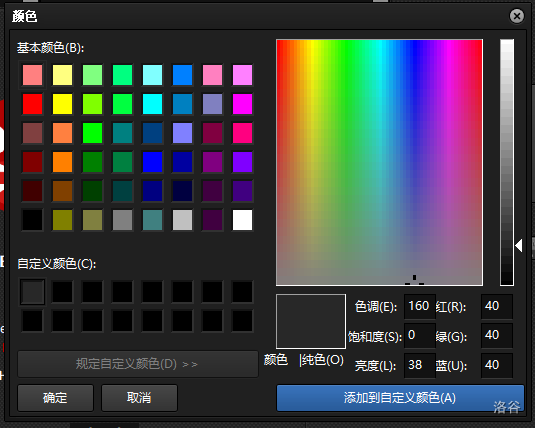This screenshot has height=428, width=535.
Task: Choose the white basic color swatch
Action: click(243, 220)
